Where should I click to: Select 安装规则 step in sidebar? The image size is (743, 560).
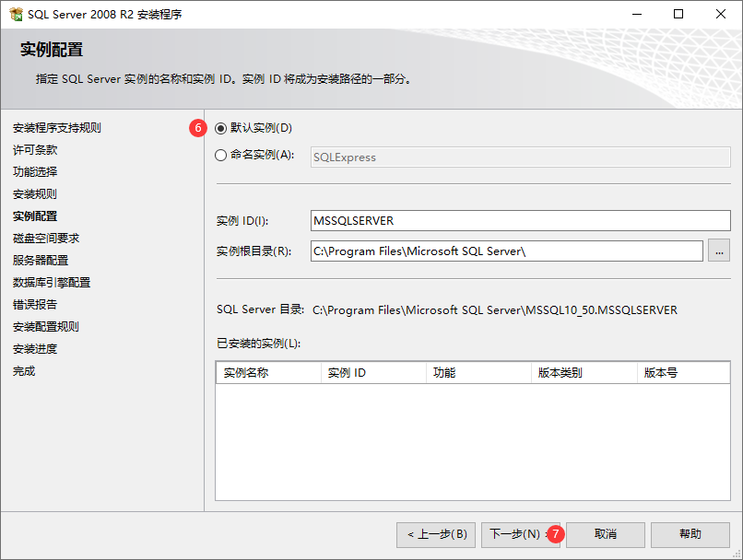(35, 194)
